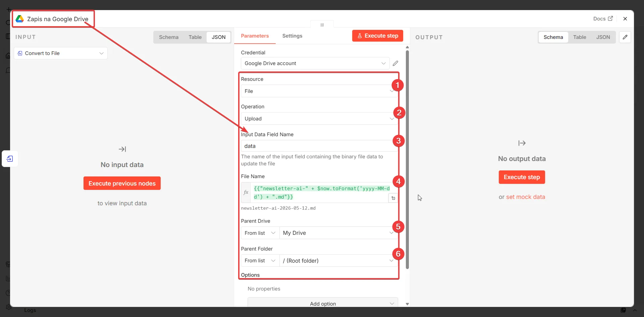Screen dimensions: 644x317
Task: Click the node title Zapis na Google Drive
Action: 58,19
